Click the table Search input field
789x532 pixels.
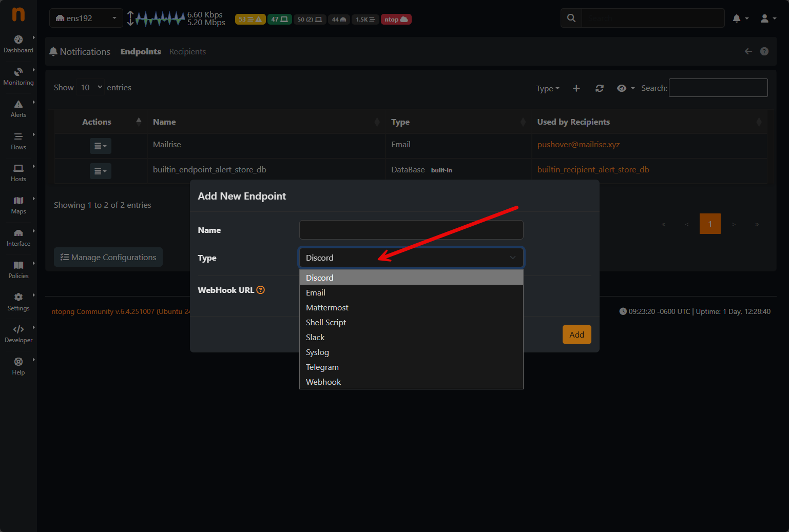point(718,88)
